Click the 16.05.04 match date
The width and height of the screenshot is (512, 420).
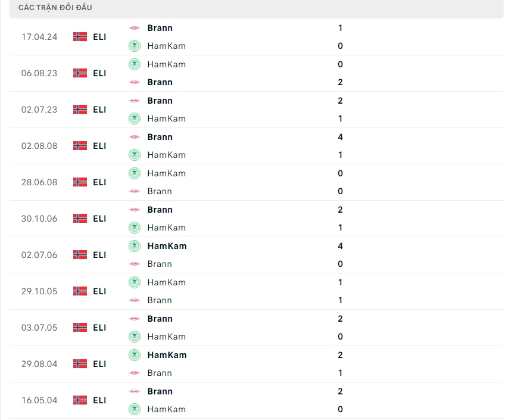39,400
